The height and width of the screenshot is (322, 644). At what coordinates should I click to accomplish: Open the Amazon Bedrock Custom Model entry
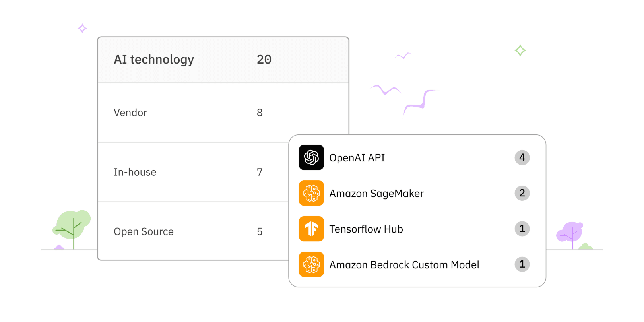(404, 265)
